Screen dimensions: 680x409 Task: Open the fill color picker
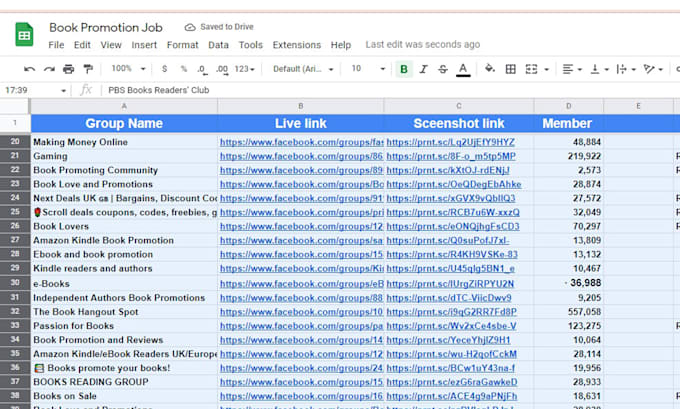click(x=490, y=69)
